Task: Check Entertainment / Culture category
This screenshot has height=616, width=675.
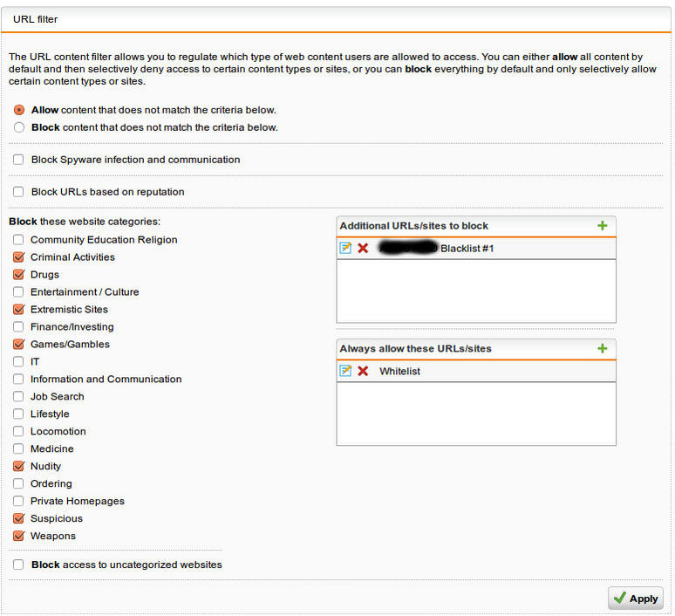Action: pos(18,292)
